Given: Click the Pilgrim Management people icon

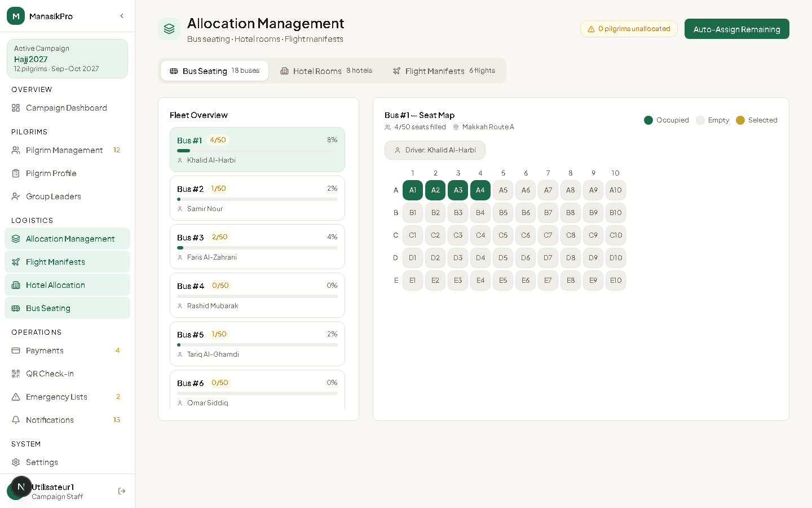Looking at the screenshot, I should 16,150.
